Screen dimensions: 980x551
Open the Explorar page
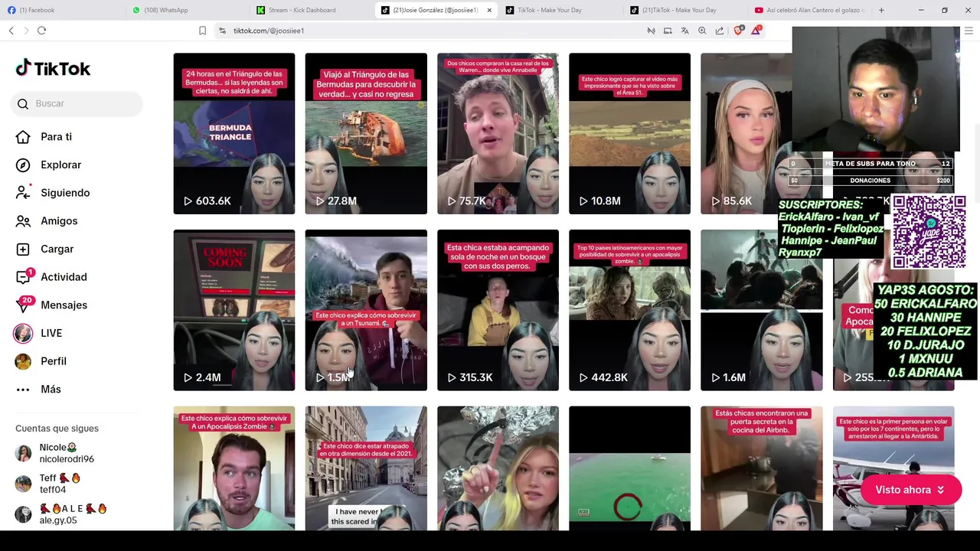tap(60, 165)
